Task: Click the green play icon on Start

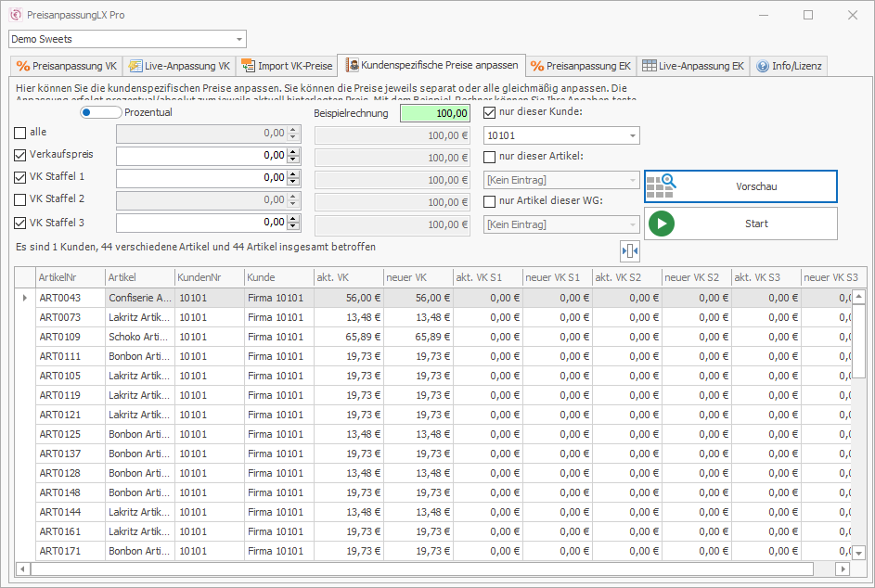Action: (x=662, y=224)
